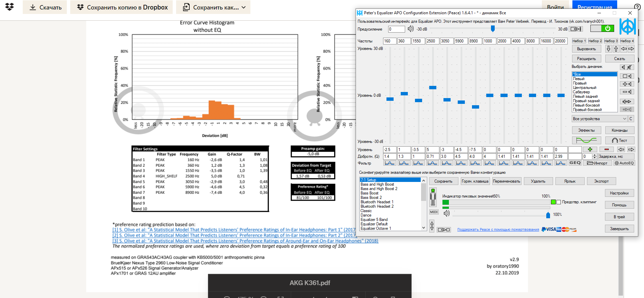Tick the Предотвр. клиппинг checkbox
Image resolution: width=644 pixels, height=298 pixels.
click(558, 202)
